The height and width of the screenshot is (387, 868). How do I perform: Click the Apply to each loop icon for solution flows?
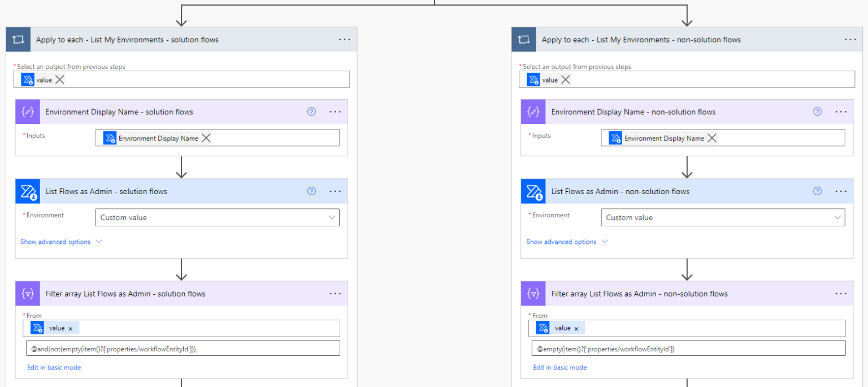[19, 39]
